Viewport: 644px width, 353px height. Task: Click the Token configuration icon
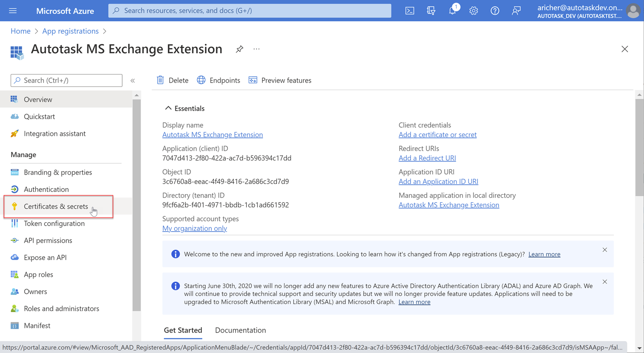(x=14, y=223)
